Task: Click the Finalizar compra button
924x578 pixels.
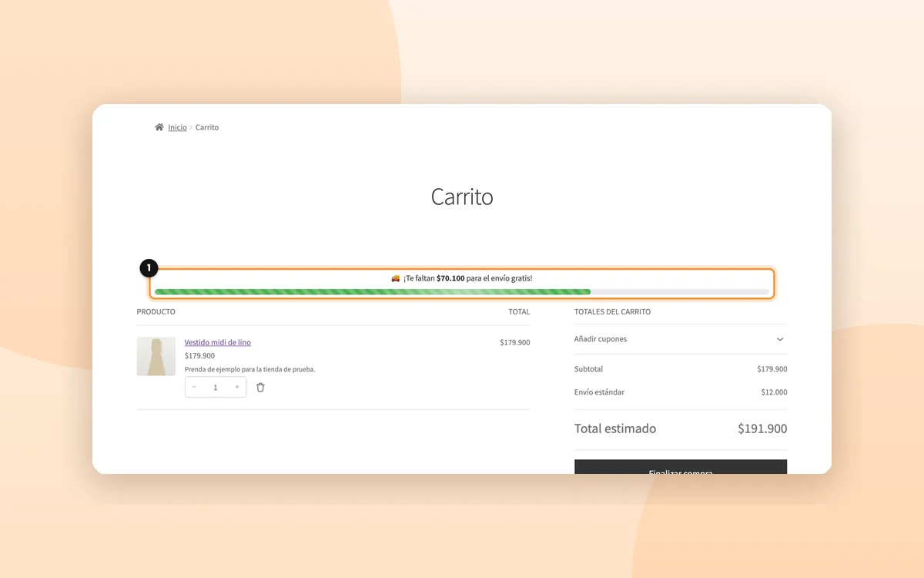Action: tap(681, 467)
